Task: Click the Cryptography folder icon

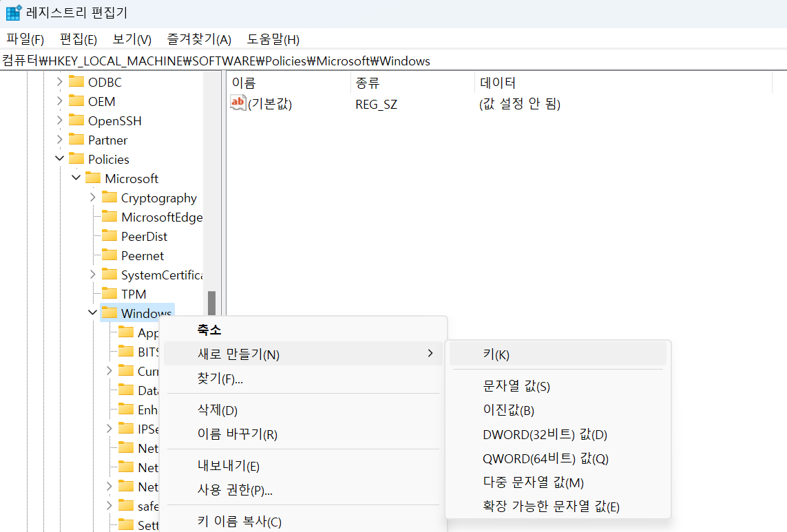Action: 109,198
